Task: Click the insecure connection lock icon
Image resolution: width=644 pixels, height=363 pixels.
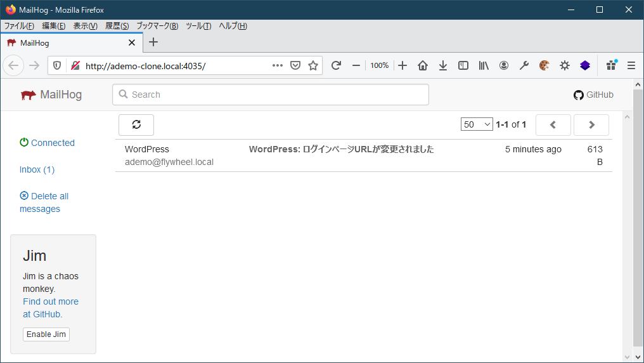Action: (x=75, y=65)
